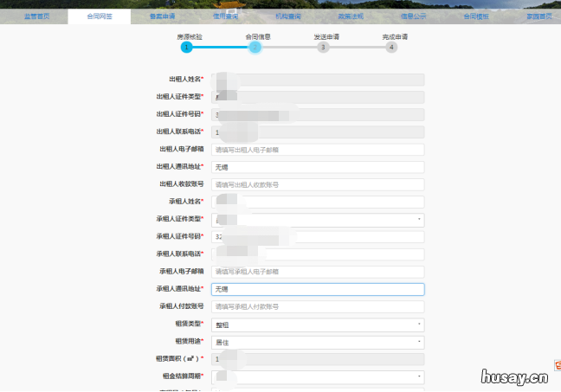The image size is (561, 392).
Task: Click step 1 circle 房源核验
Action: tap(186, 48)
